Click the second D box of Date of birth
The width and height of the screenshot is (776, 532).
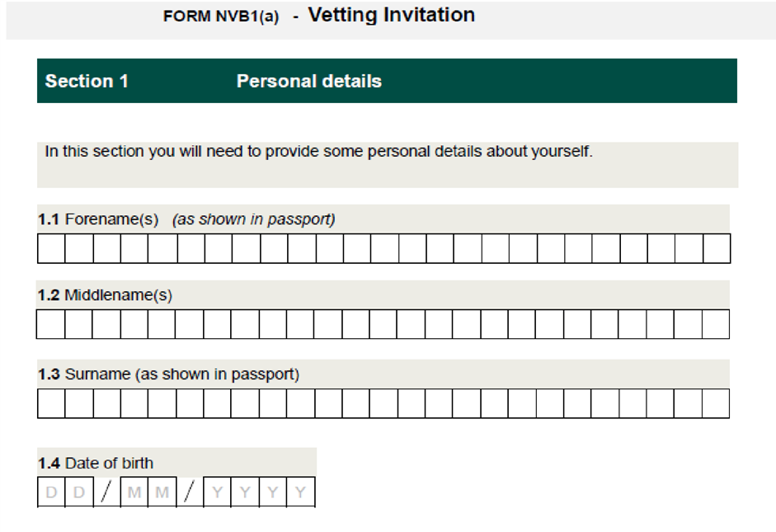(79, 492)
